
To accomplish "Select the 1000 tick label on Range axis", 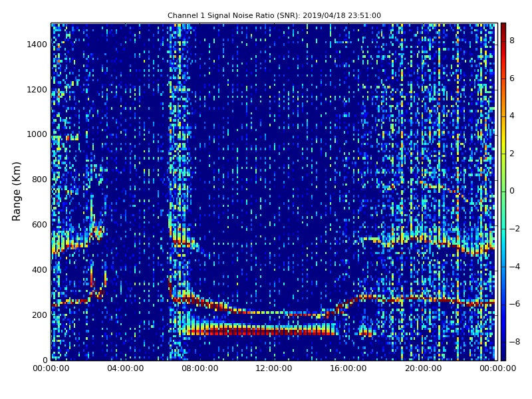I will click(x=37, y=134).
